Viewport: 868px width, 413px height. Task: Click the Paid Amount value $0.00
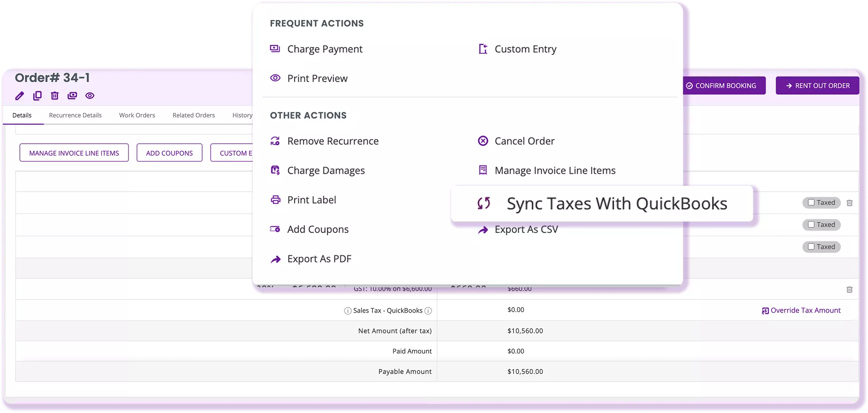click(516, 352)
